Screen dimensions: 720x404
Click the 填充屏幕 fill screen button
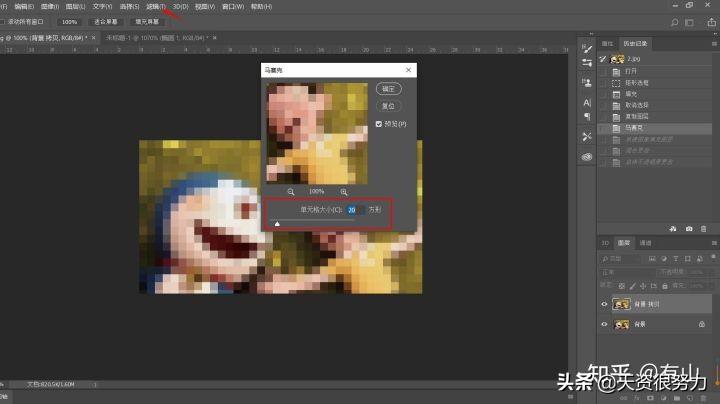click(147, 22)
